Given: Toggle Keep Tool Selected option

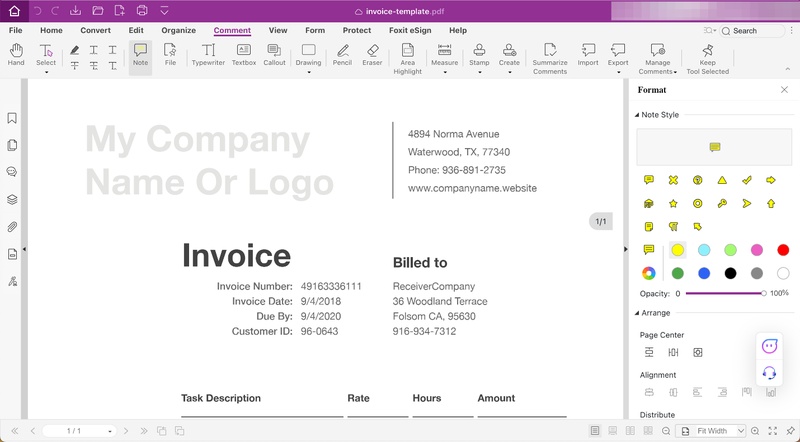Looking at the screenshot, I should click(x=708, y=56).
